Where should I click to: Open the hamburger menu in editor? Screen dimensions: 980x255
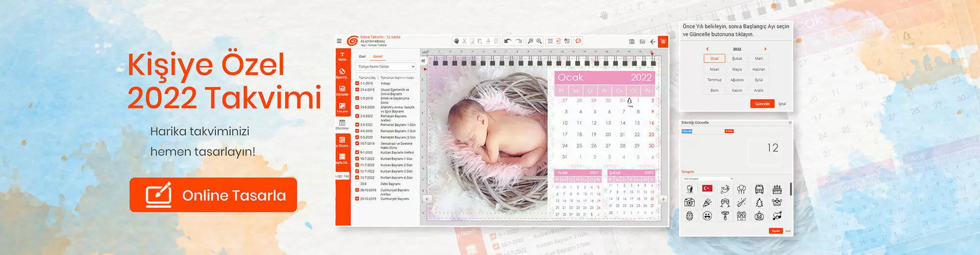(339, 41)
